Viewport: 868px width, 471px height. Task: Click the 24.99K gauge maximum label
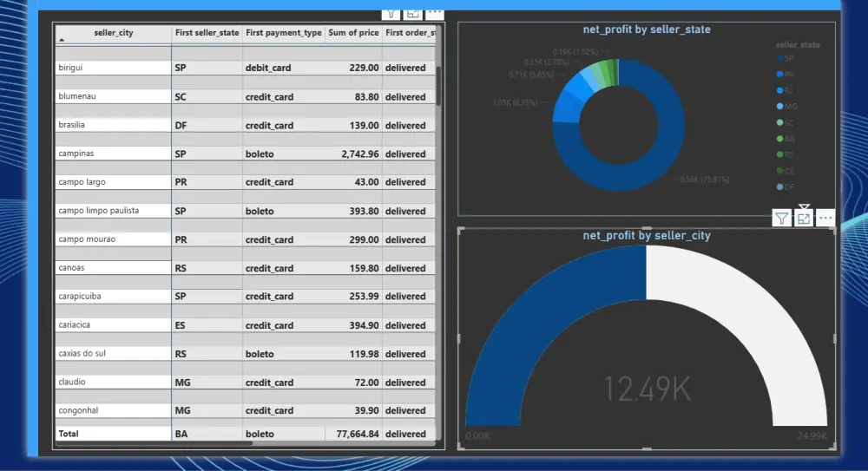(812, 436)
